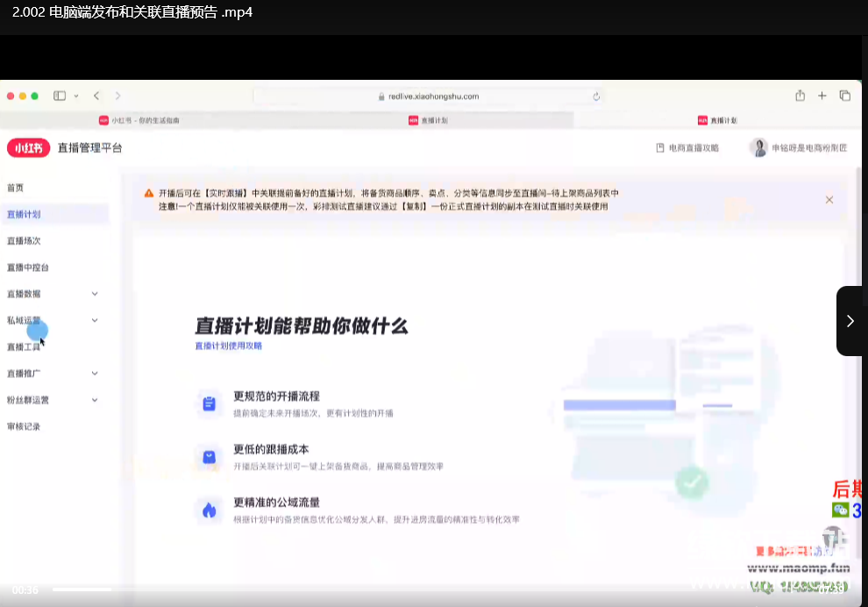
Task: Dismiss the orange warning banner
Action: [829, 200]
